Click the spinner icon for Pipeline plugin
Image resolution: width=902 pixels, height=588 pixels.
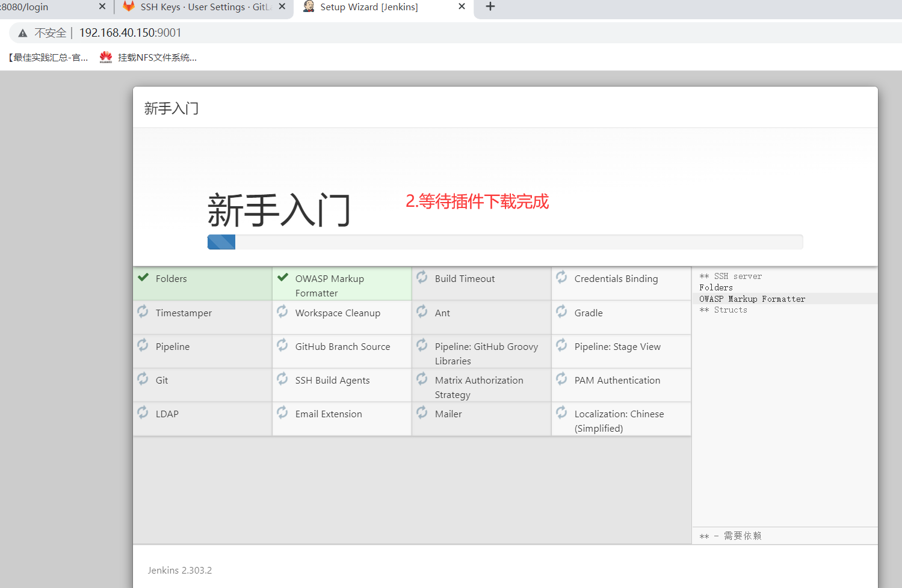click(143, 345)
